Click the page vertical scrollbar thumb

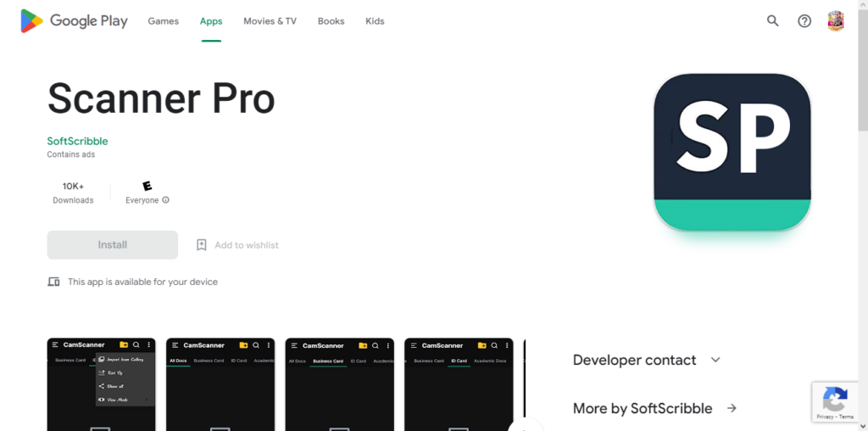tap(863, 70)
